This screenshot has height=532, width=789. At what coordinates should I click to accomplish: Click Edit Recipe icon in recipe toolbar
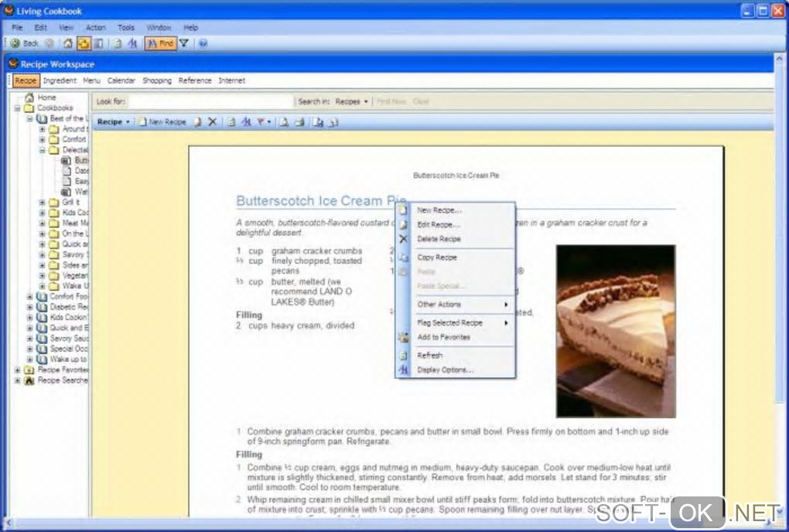coord(198,122)
